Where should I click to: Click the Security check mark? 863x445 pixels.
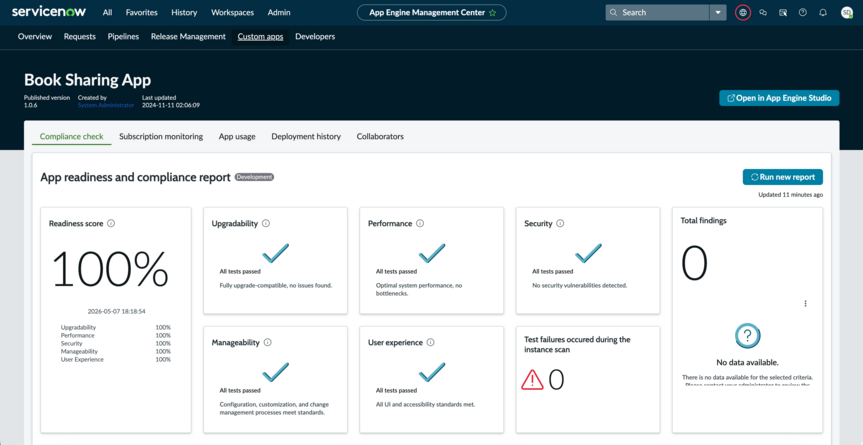tap(588, 252)
